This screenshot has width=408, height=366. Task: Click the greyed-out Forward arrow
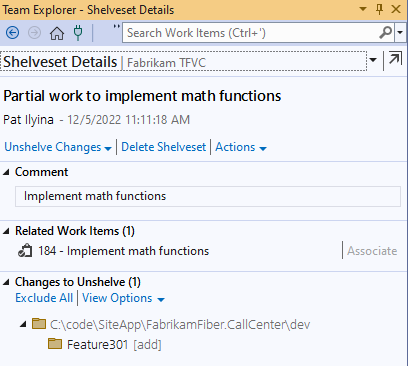click(34, 33)
